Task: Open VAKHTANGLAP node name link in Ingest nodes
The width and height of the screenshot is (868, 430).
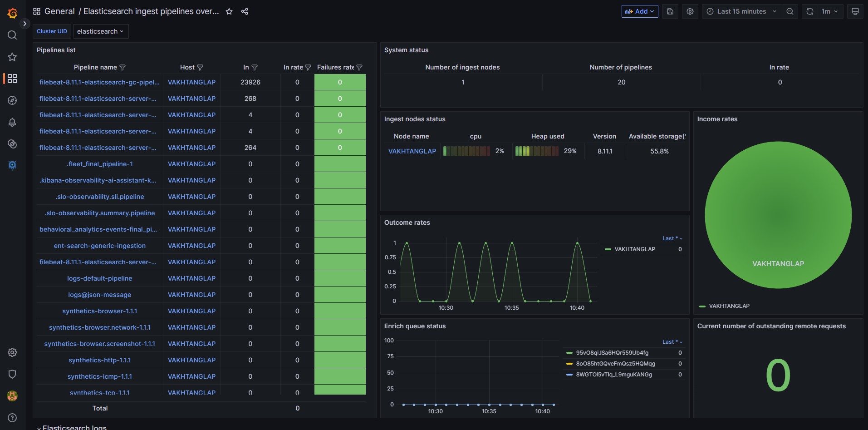Action: coord(412,151)
